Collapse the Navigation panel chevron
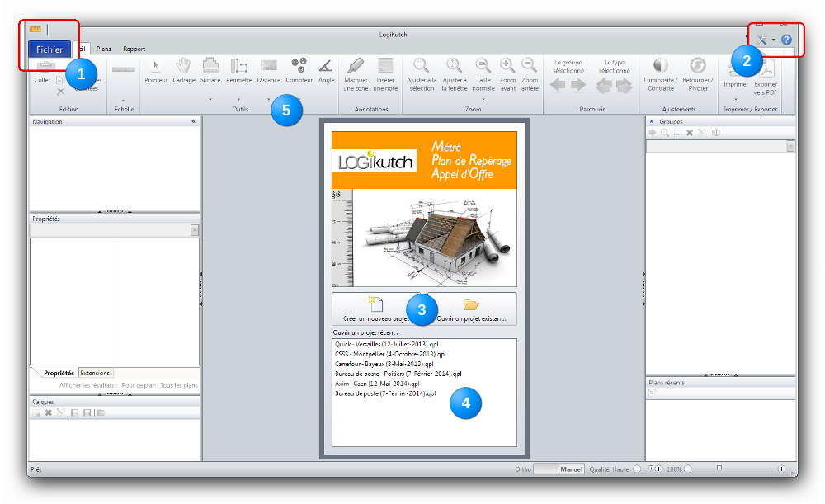 (x=194, y=121)
